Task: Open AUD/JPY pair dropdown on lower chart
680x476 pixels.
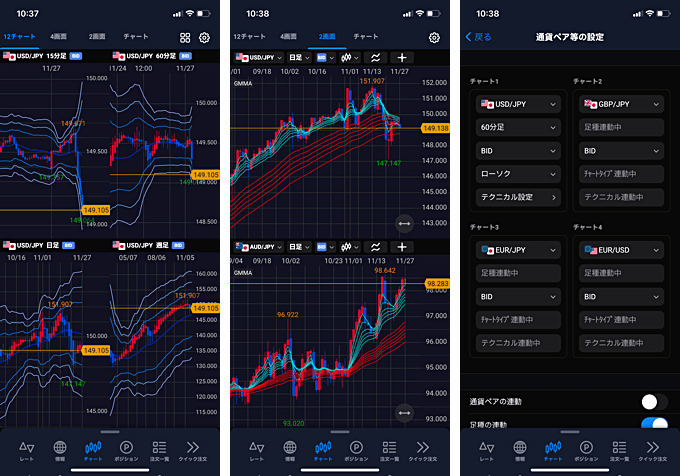Action: click(258, 247)
